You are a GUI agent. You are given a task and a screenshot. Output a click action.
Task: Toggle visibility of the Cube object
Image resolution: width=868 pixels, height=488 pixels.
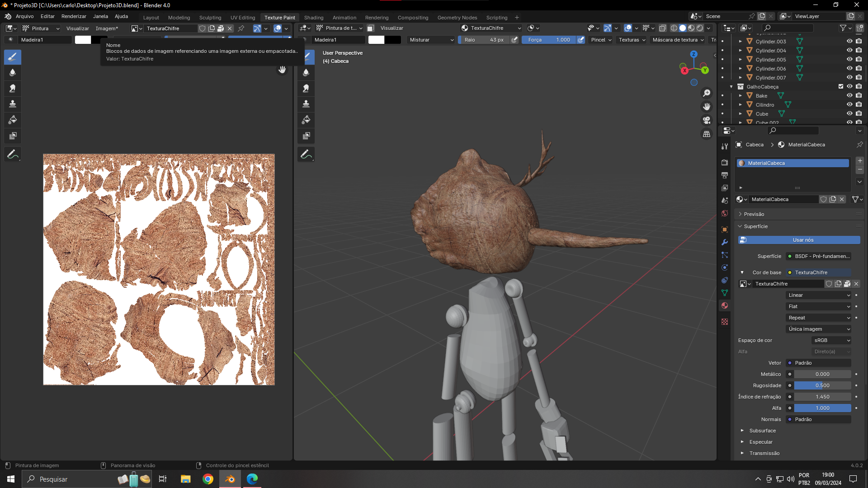(x=849, y=114)
